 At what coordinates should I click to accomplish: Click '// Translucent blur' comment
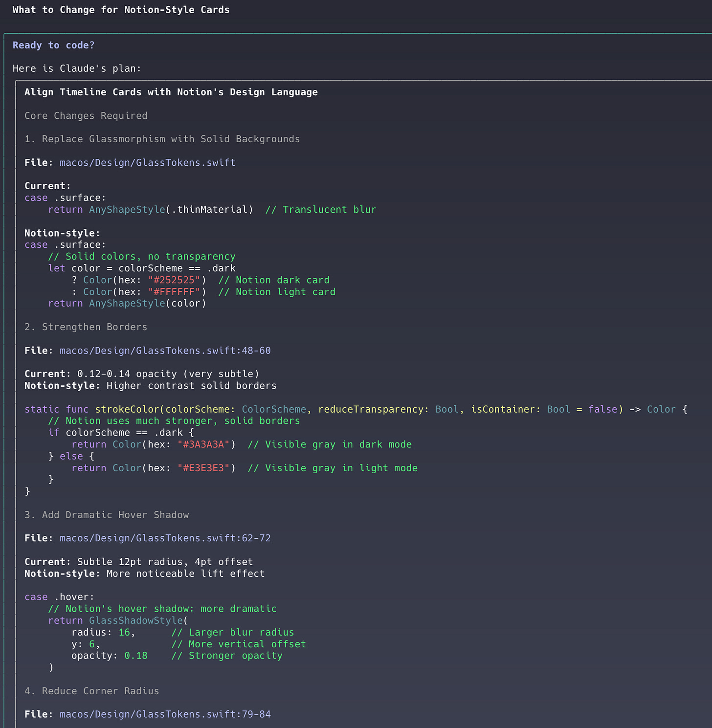tap(321, 209)
